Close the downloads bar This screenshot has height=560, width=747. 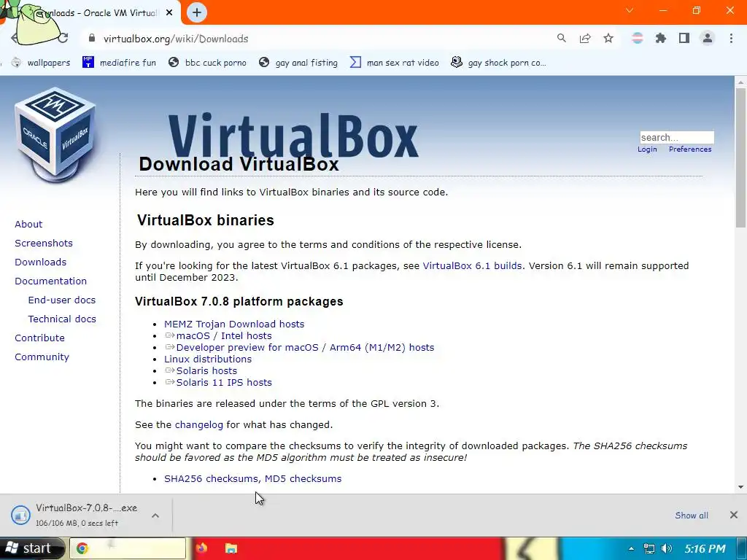[x=734, y=515]
